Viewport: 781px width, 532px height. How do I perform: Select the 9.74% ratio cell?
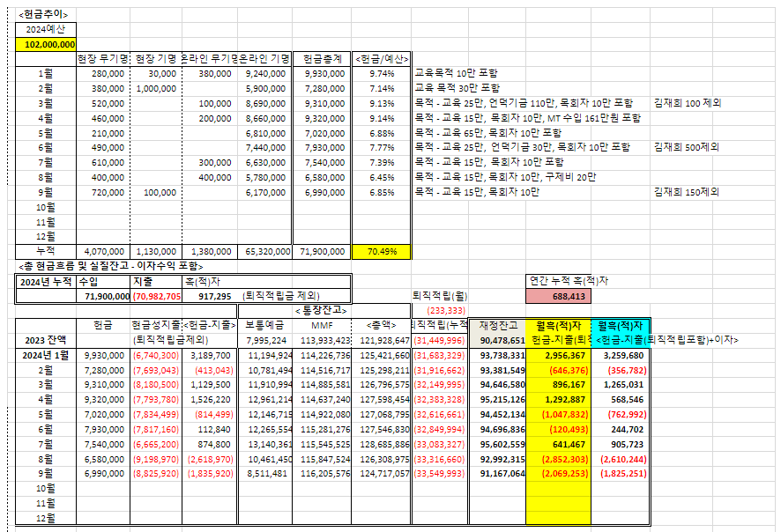pyautogui.click(x=382, y=74)
